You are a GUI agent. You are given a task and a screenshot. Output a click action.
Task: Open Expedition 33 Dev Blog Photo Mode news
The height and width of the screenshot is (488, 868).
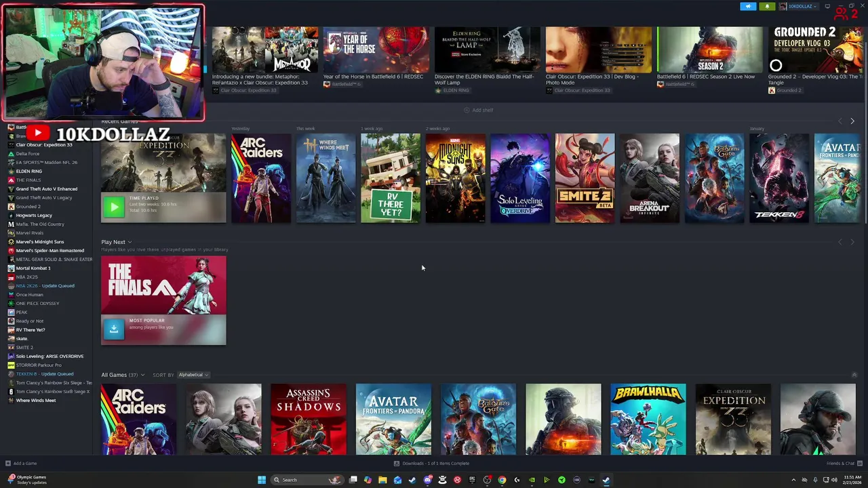pos(598,60)
